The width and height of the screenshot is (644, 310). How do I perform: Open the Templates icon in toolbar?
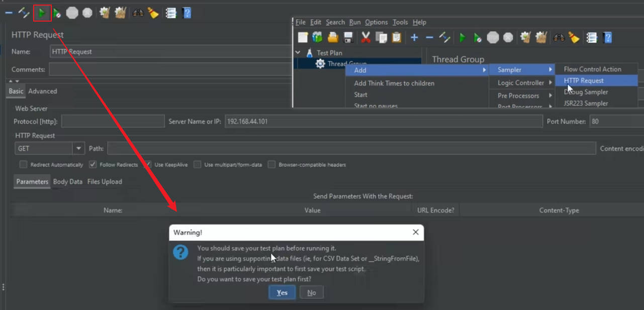coord(317,37)
